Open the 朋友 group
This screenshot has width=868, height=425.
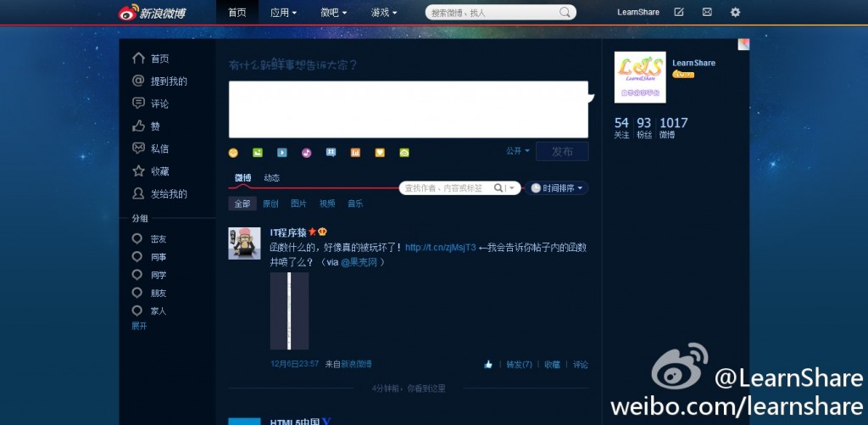(x=159, y=294)
